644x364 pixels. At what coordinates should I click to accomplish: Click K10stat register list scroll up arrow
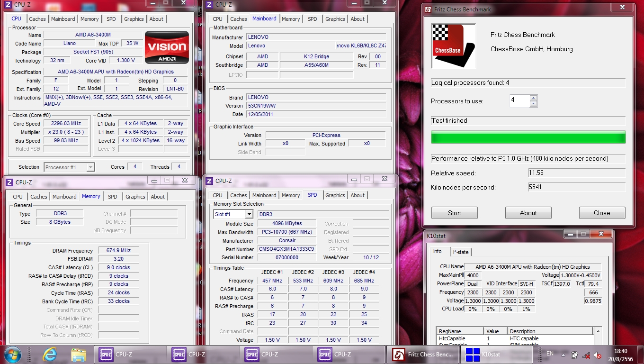[x=598, y=331]
